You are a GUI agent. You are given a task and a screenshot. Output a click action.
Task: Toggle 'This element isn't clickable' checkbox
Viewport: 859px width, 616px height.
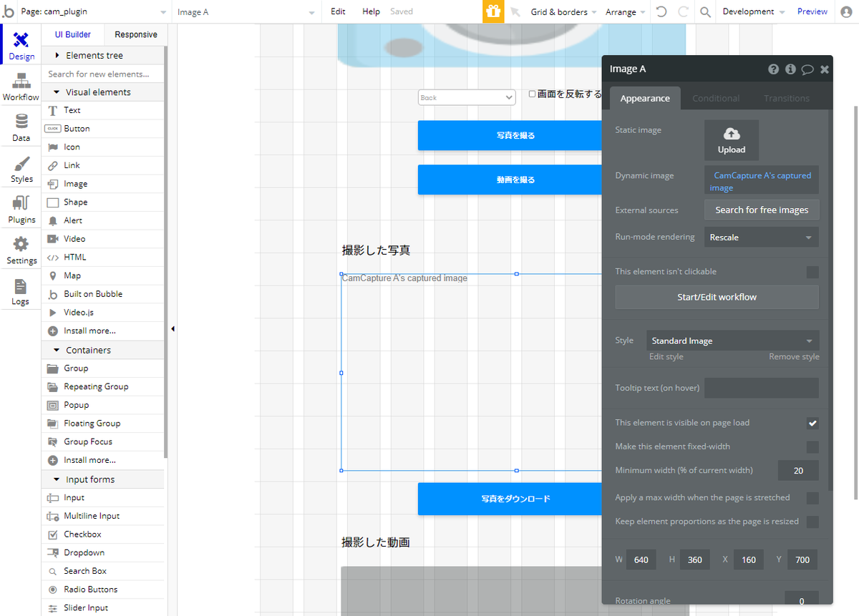tap(812, 272)
